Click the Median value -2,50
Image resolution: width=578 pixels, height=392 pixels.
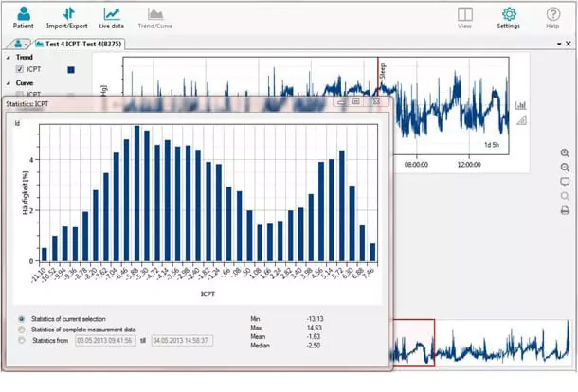point(314,346)
